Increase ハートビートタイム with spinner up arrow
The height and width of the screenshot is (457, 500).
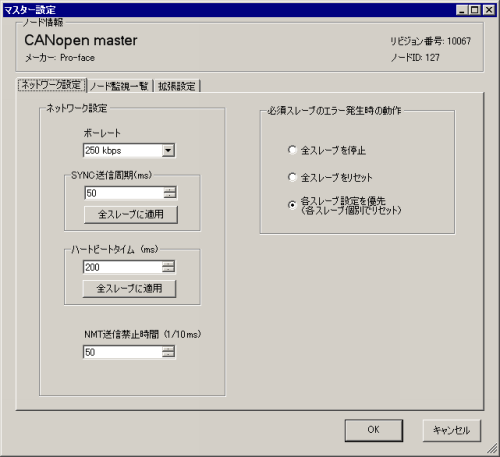(x=169, y=264)
